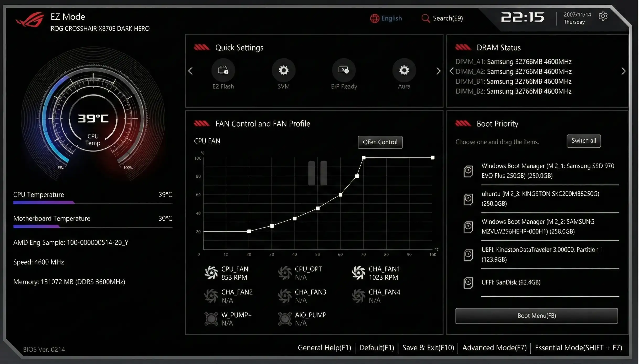Click disk icon for SanDisk entry

point(468,283)
